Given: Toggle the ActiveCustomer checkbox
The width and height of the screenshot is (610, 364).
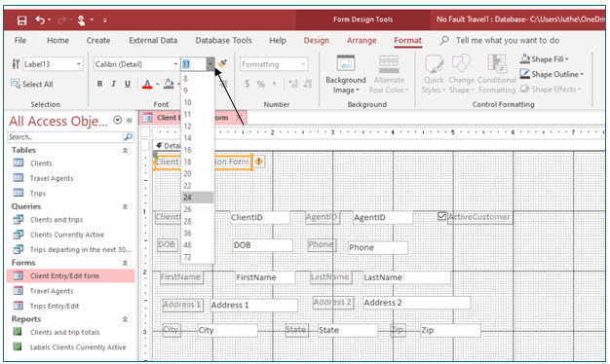Looking at the screenshot, I should (441, 216).
